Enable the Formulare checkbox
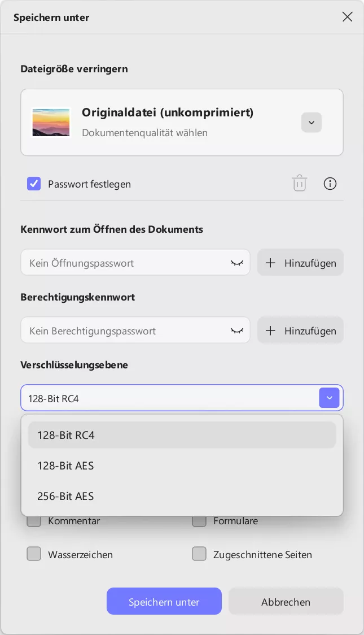 click(199, 520)
